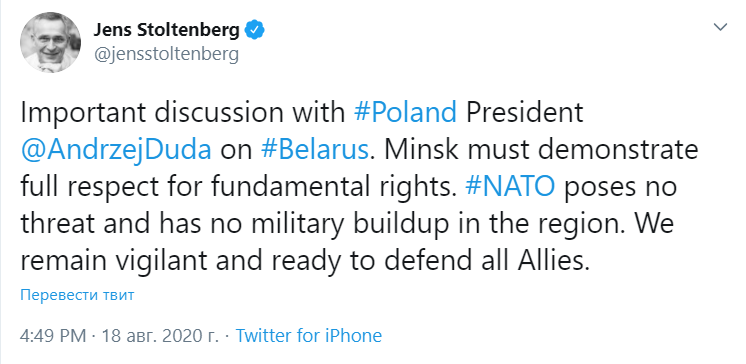
Task: Click the 4:49 PM timestamp
Action: pos(53,336)
